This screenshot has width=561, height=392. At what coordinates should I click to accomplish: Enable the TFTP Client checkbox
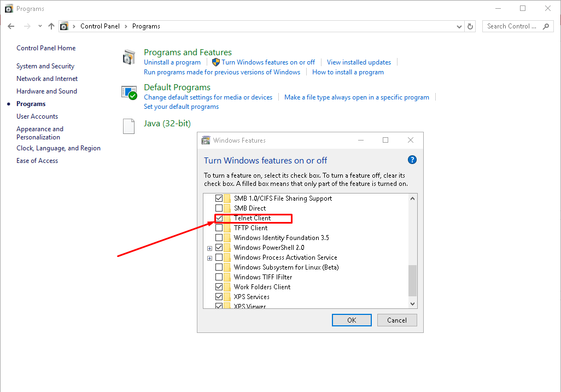pos(219,228)
